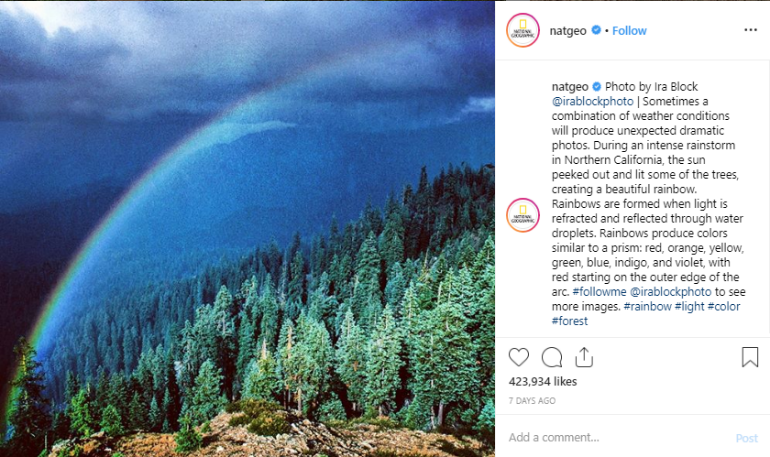This screenshot has width=770, height=457.
Task: Open natgeo username in caption
Action: tap(570, 86)
